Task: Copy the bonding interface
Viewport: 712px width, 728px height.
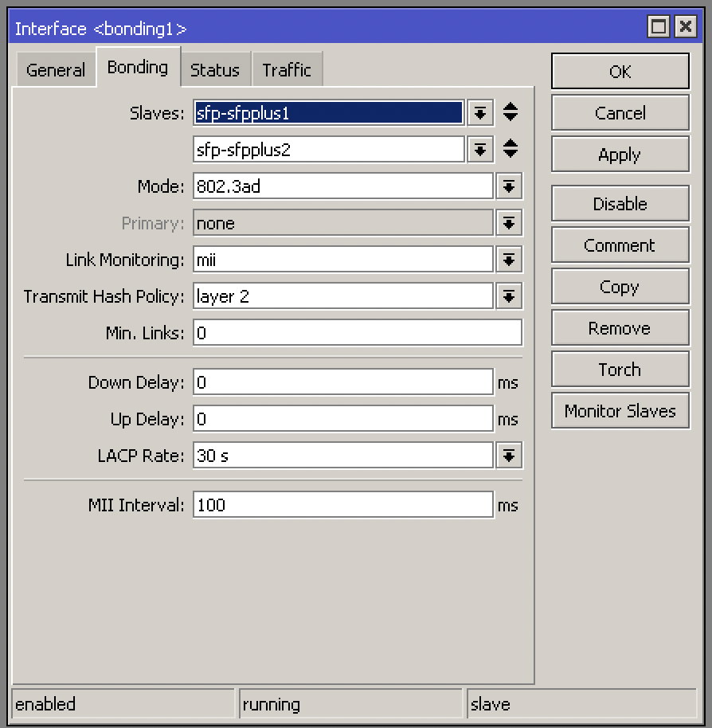Action: pos(620,287)
